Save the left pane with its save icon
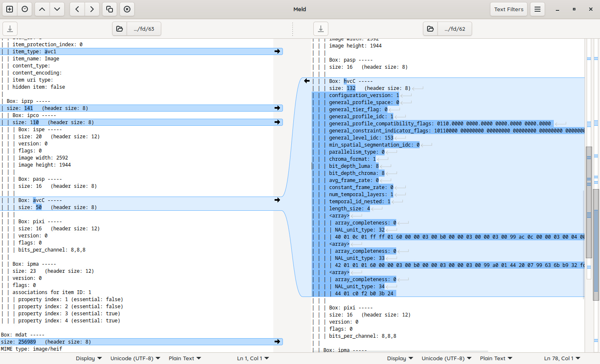This screenshot has height=364, width=600. click(x=10, y=28)
